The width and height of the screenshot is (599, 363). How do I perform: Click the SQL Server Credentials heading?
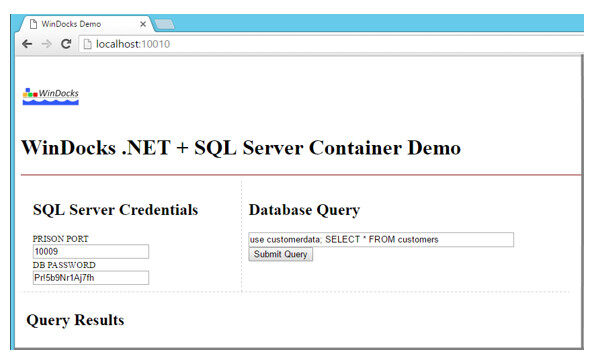point(115,210)
